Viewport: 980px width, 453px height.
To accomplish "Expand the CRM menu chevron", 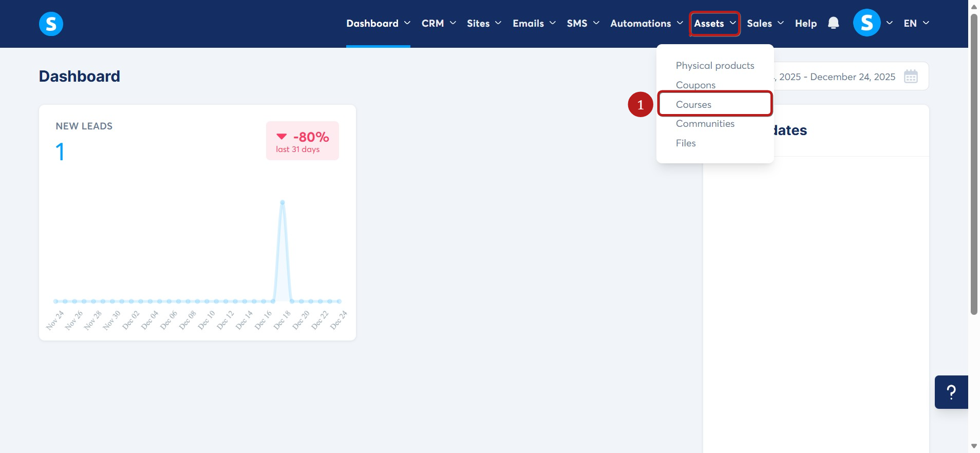I will [x=453, y=23].
